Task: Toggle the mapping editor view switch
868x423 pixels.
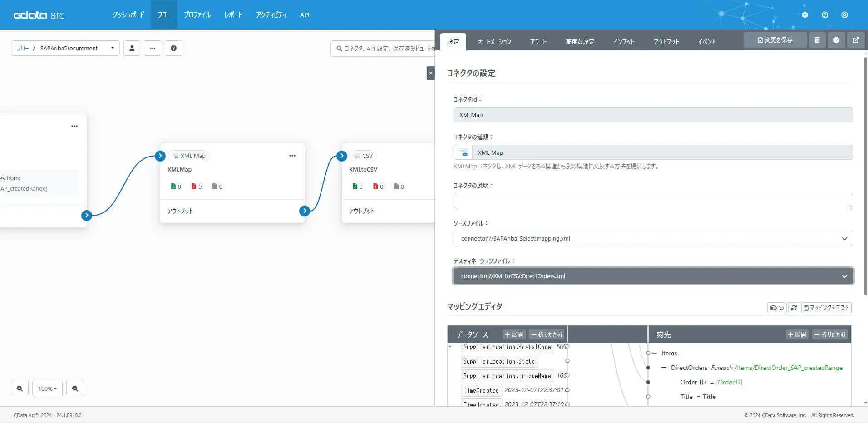Action: (776, 308)
